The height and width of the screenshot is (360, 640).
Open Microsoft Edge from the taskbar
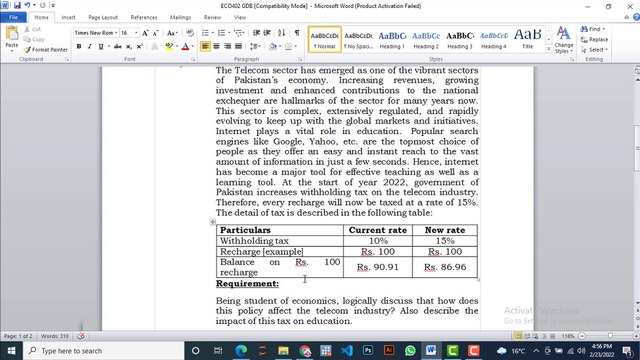coord(241,351)
